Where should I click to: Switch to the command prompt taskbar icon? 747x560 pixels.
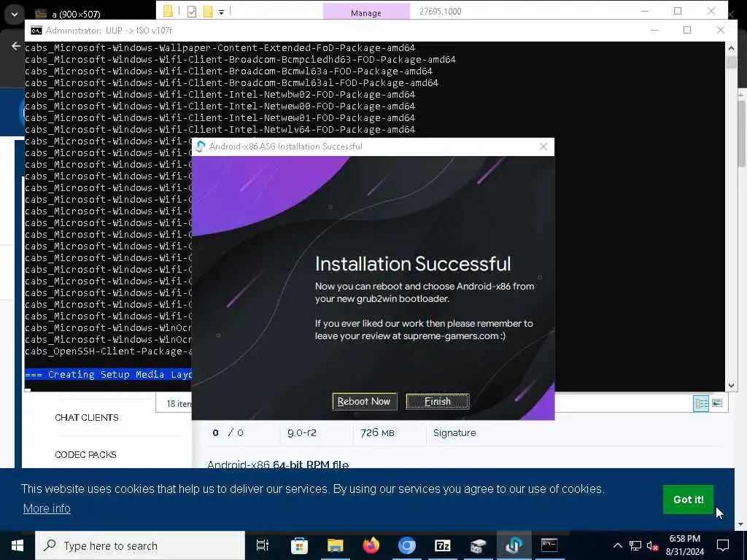[549, 545]
